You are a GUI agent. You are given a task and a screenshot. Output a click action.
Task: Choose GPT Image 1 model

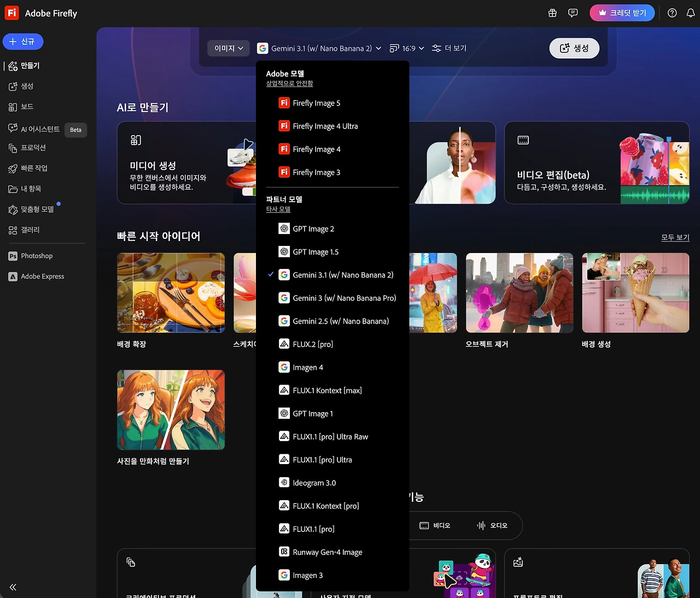[x=332, y=413]
